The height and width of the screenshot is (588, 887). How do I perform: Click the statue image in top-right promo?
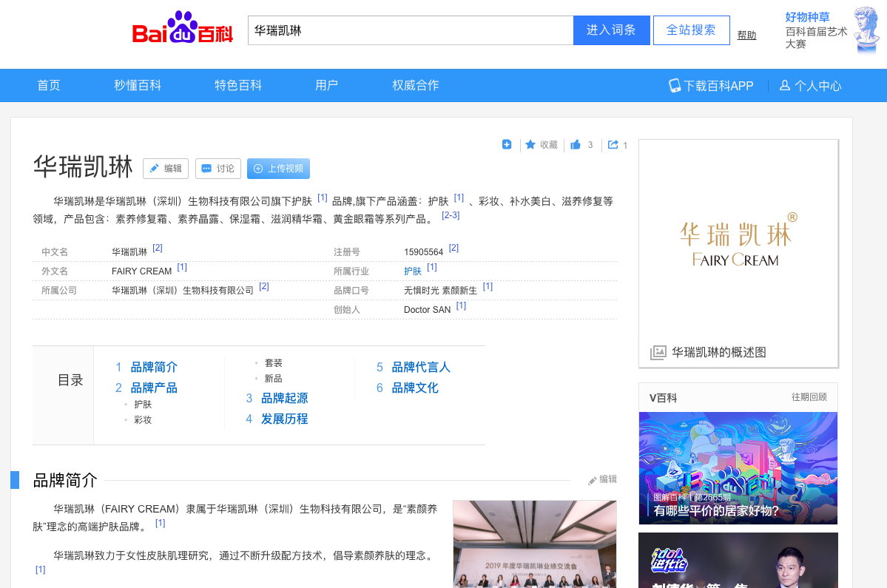coord(866,30)
